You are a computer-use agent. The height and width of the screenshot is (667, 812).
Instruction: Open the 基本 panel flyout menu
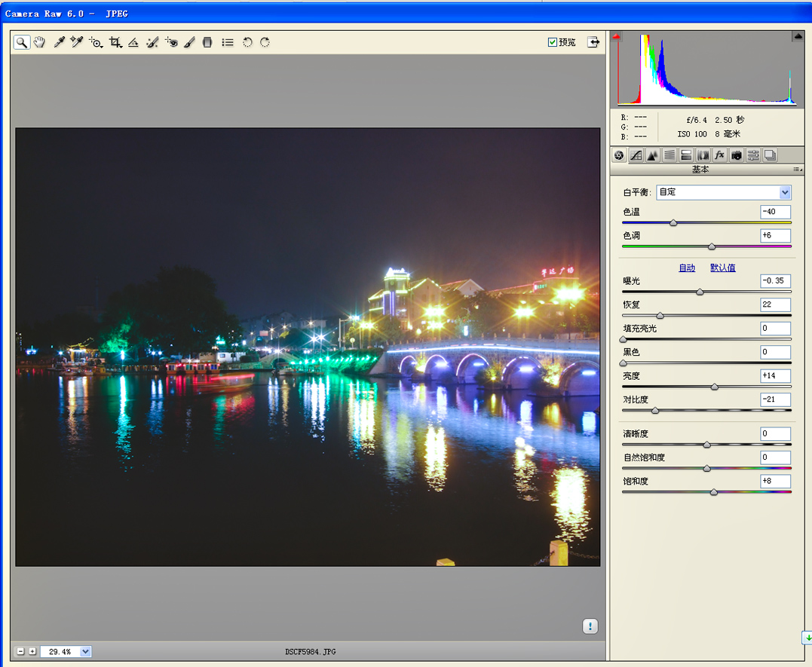tap(797, 170)
